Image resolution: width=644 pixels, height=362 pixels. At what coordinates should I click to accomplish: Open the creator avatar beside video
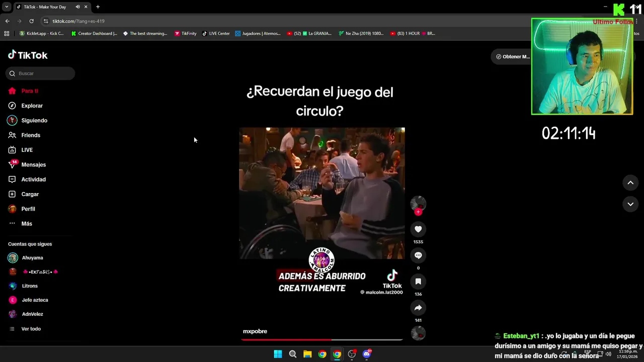click(x=418, y=203)
